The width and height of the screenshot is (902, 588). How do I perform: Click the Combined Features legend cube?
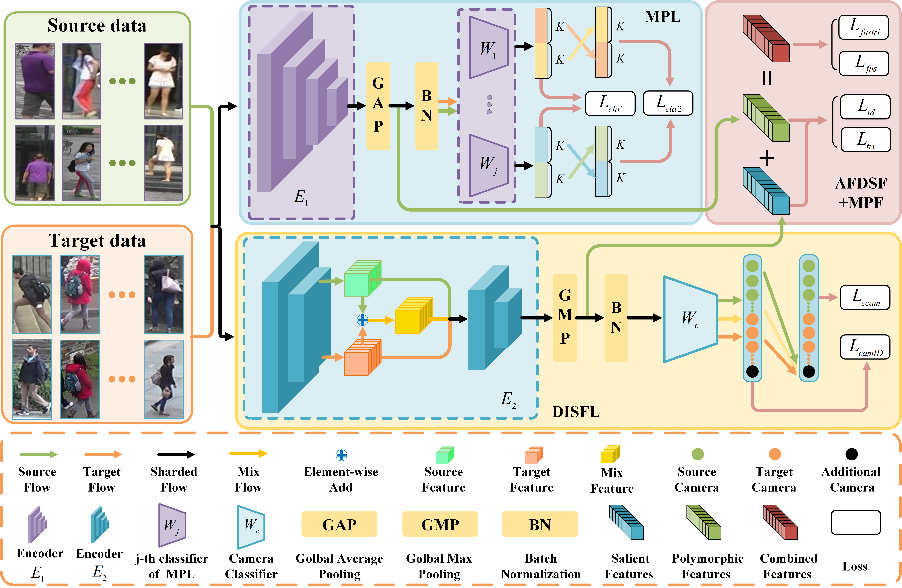click(x=780, y=522)
